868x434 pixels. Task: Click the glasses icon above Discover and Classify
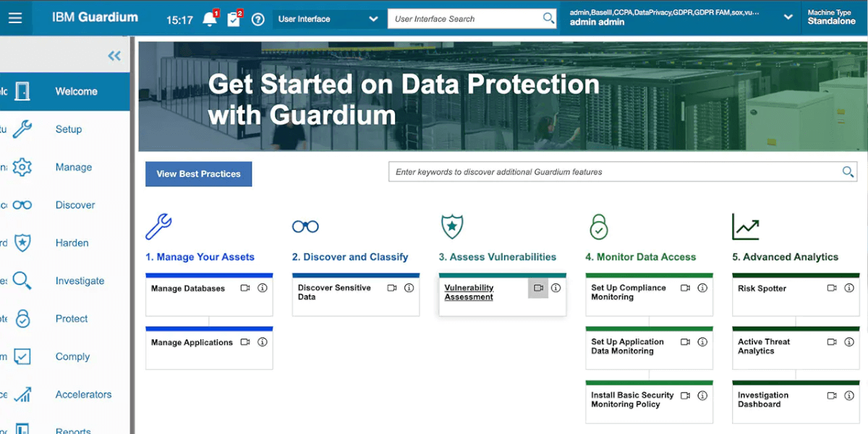(305, 226)
